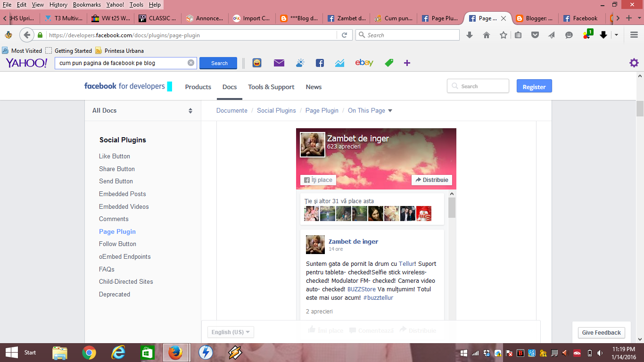Show all tabs dropdown arrow
Viewport: 644px width, 362px height.
[639, 18]
